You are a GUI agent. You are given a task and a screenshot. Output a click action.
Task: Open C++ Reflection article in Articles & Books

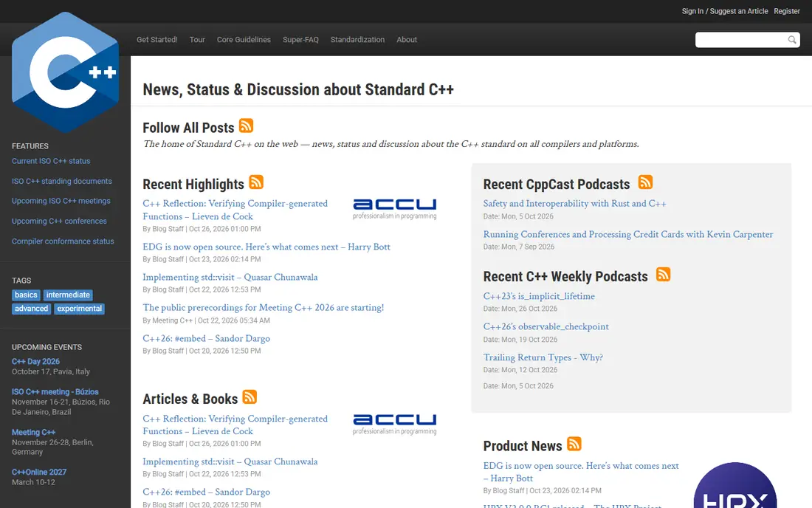(235, 425)
